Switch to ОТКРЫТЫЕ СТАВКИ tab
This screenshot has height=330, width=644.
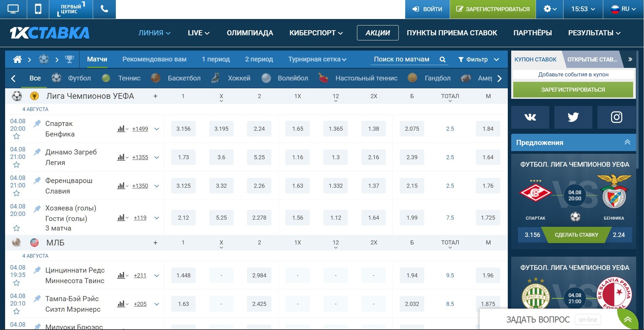(592, 60)
